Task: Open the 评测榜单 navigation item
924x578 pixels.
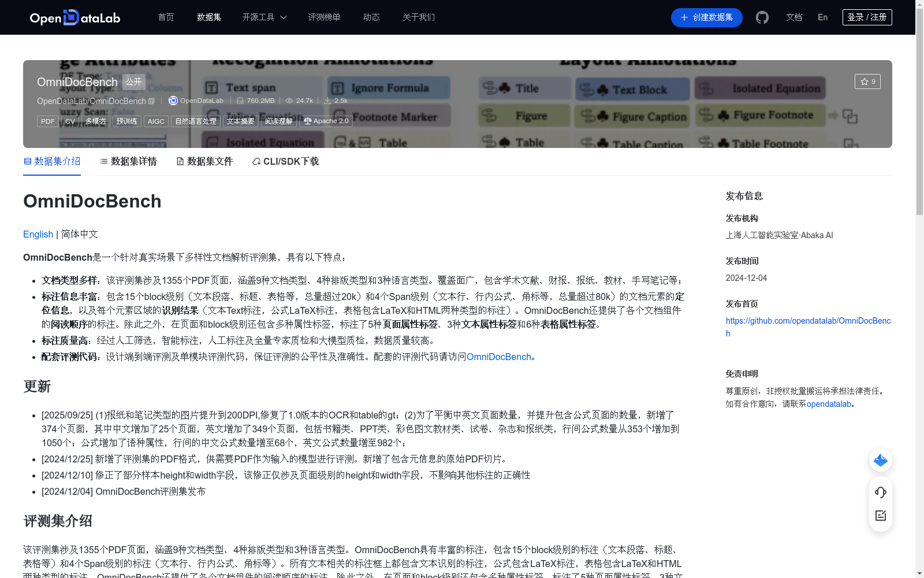Action: 324,17
